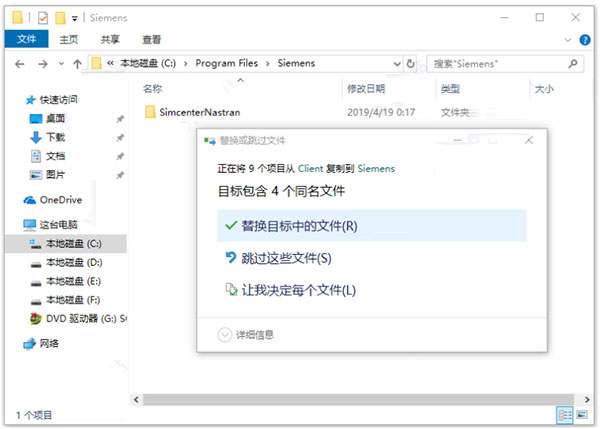Click the pin icon beside 文档
Viewport: 600px width, 429px height.
120,156
